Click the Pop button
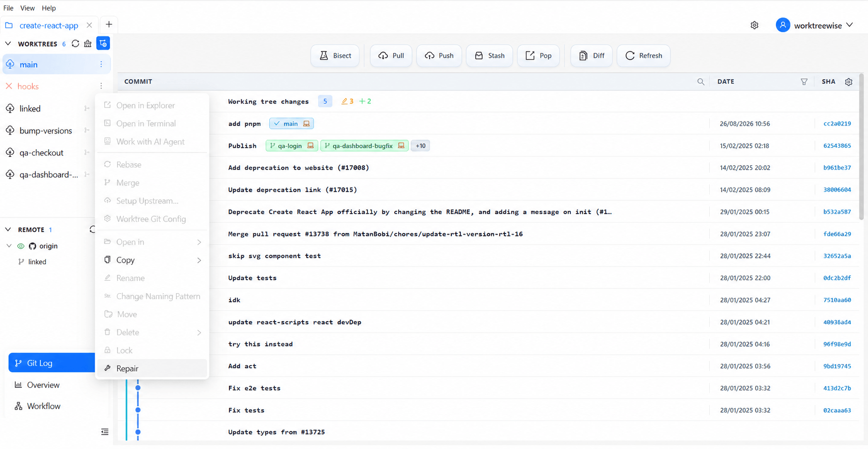 (x=539, y=55)
